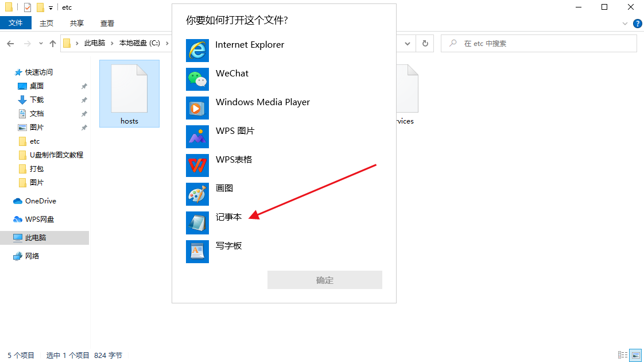
Task: Open the 文件 menu
Action: (16, 22)
